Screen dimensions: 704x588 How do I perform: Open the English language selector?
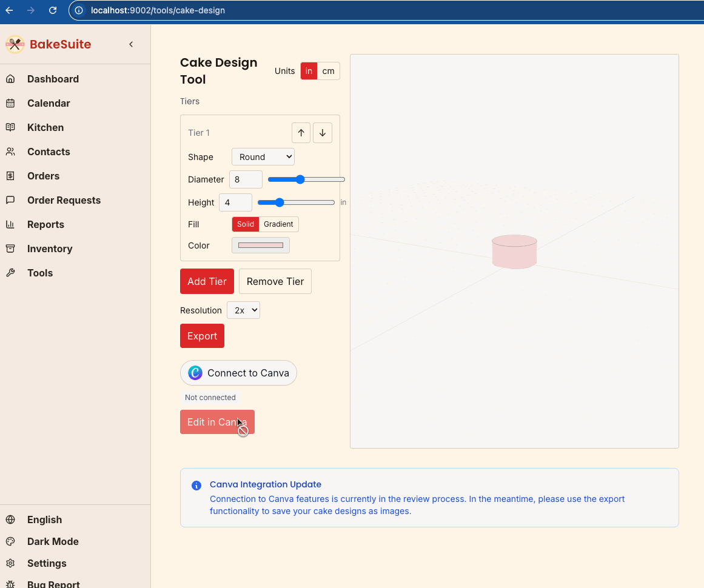44,520
